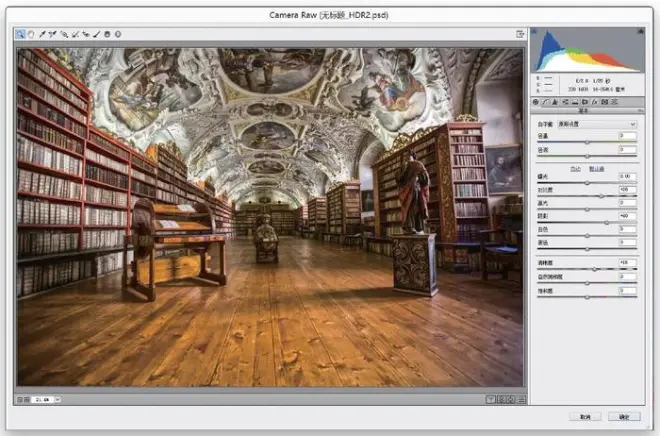Select the Zoom tool in toolbar
The height and width of the screenshot is (436, 660).
point(20,34)
